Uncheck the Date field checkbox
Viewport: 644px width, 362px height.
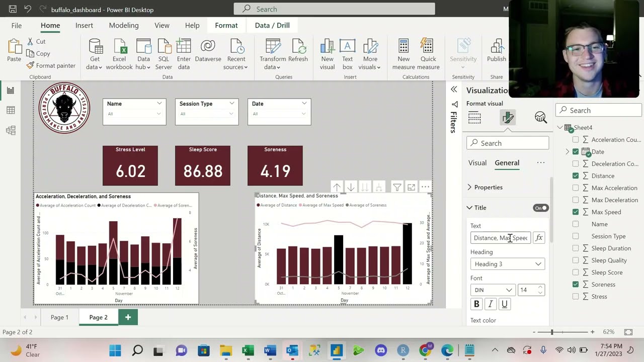point(576,152)
